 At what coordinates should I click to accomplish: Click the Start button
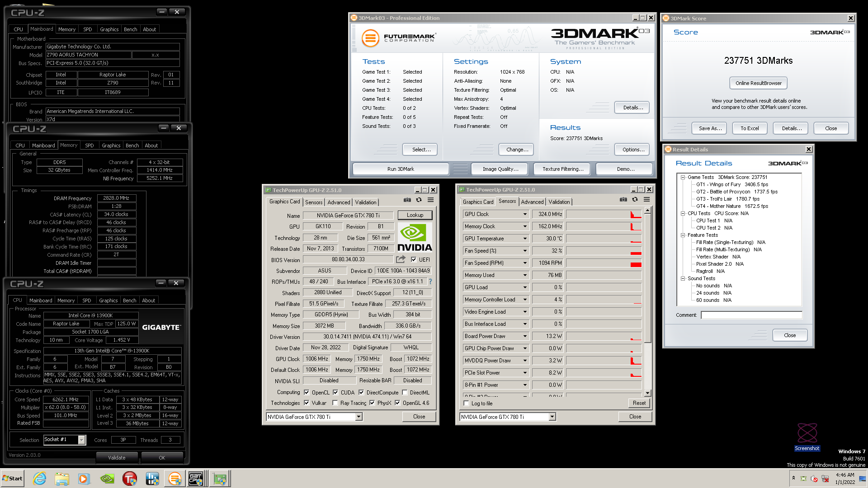click(12, 479)
